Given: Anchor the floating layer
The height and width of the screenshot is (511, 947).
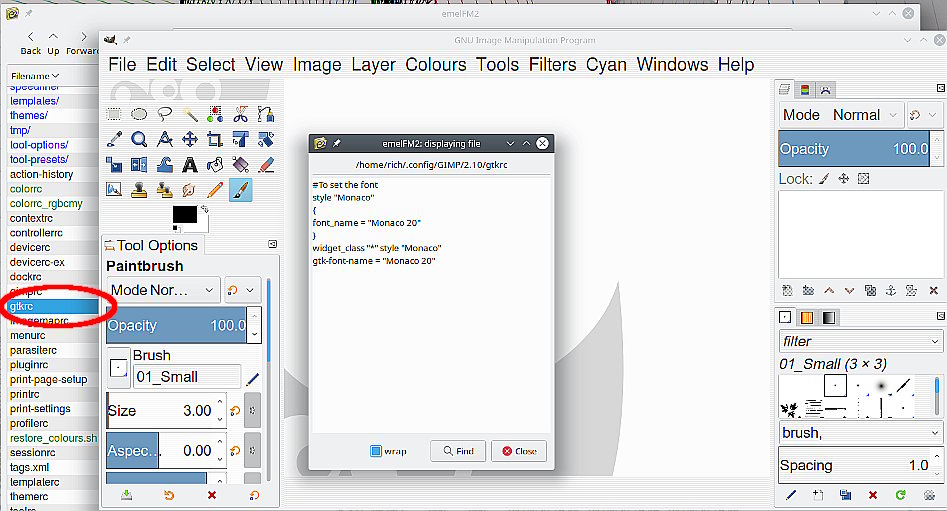Looking at the screenshot, I should tap(891, 291).
